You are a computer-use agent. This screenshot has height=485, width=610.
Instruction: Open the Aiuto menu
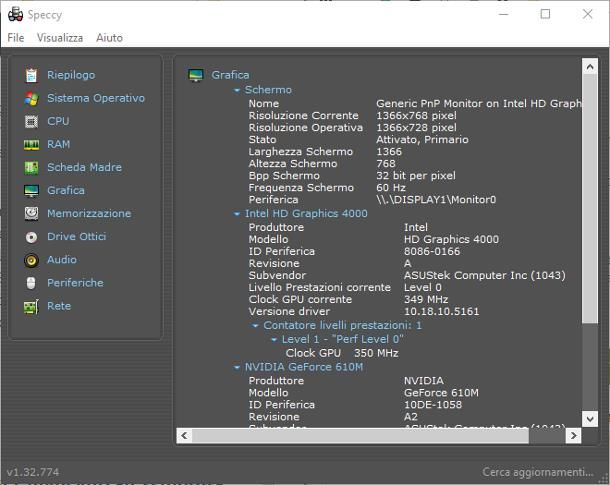tap(109, 38)
